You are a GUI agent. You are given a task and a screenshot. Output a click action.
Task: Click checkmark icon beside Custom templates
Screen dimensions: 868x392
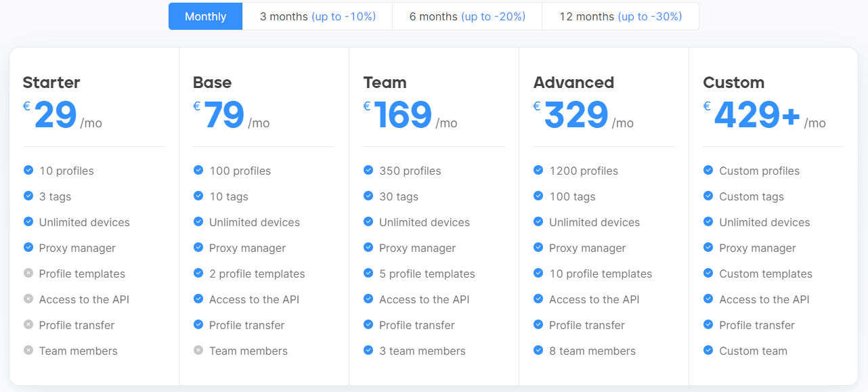[x=708, y=274]
